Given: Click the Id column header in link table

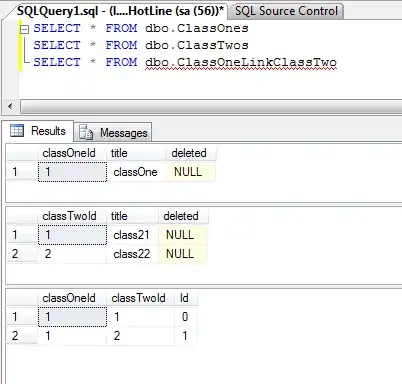Looking at the screenshot, I should coord(186,298).
